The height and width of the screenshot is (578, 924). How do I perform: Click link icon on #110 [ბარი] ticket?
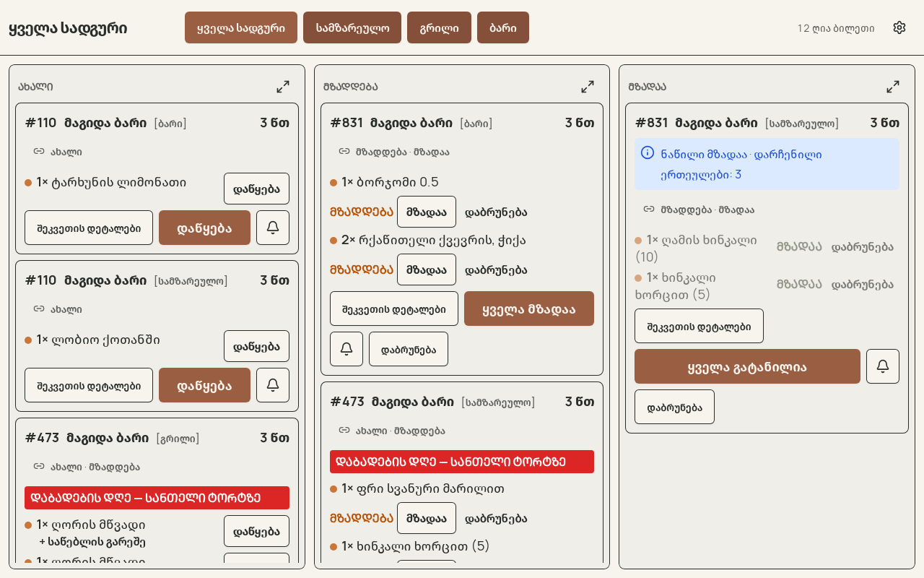pos(39,152)
